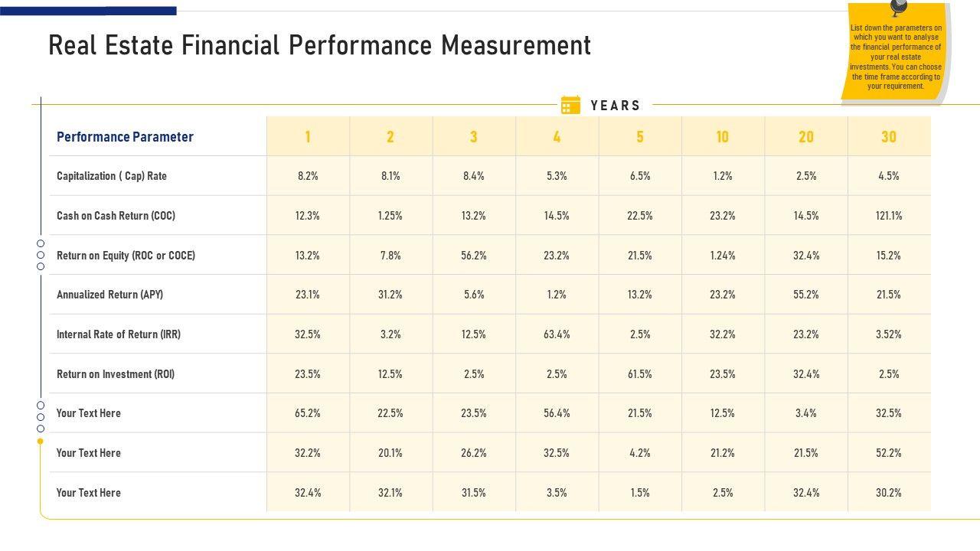Click the year 1 column header
Screen dimensions: 980x551
pyautogui.click(x=308, y=137)
